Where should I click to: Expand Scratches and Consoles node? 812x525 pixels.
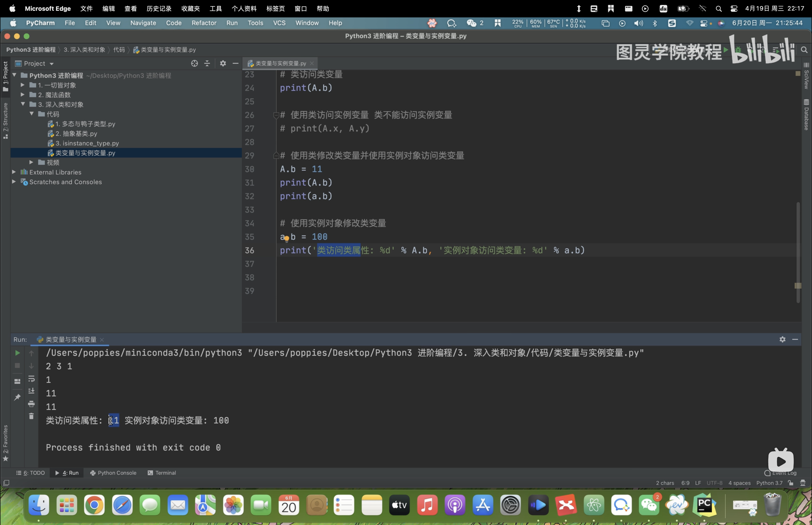click(x=14, y=182)
